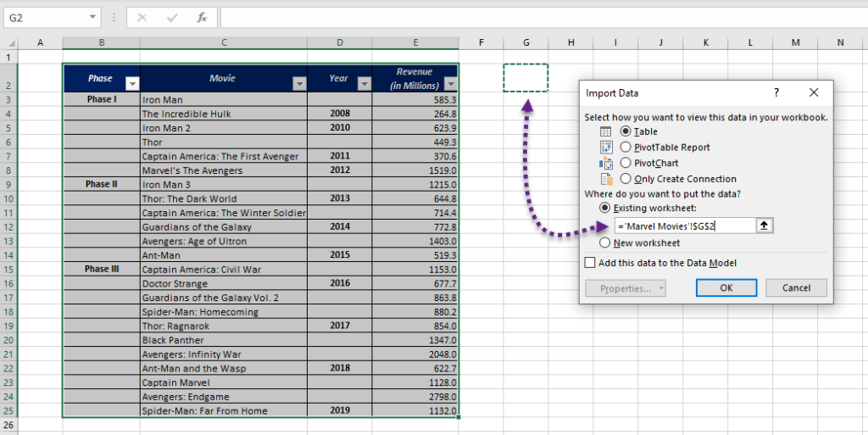Select the New worksheet radio button
The width and height of the screenshot is (868, 435).
tap(605, 243)
